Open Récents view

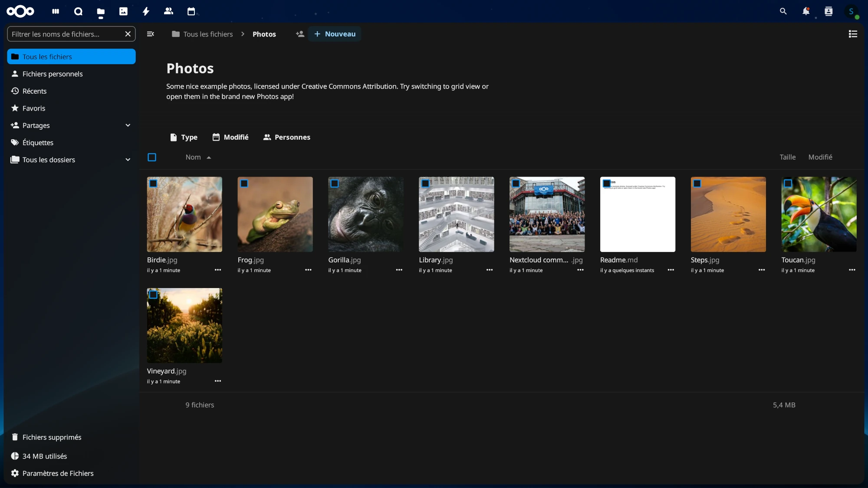71,91
